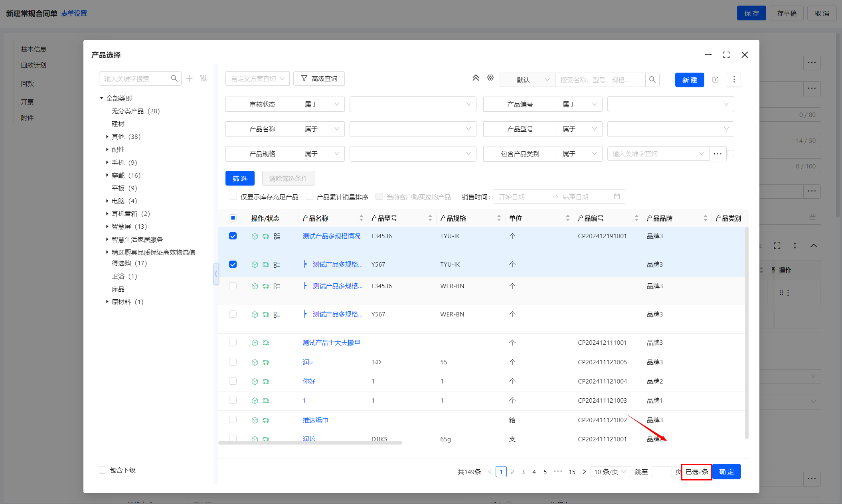
Task: Focus the 搜索名称、型号、规格 search field
Action: click(600, 80)
